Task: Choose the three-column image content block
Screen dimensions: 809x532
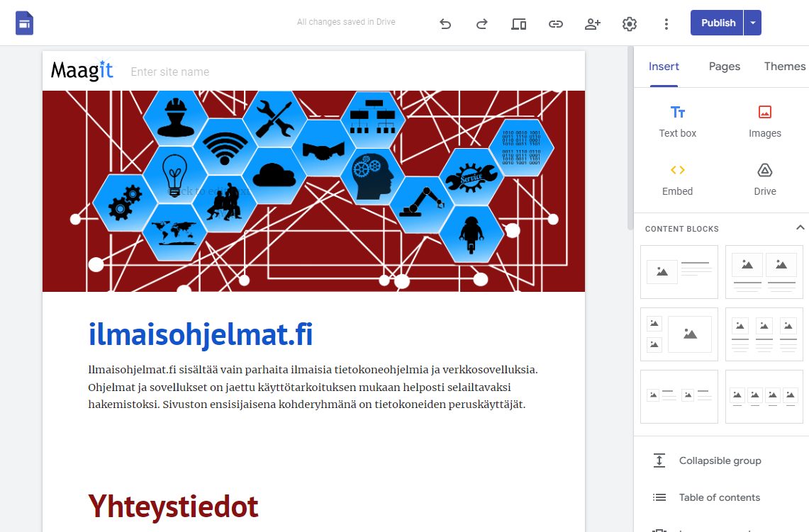Action: click(x=764, y=334)
